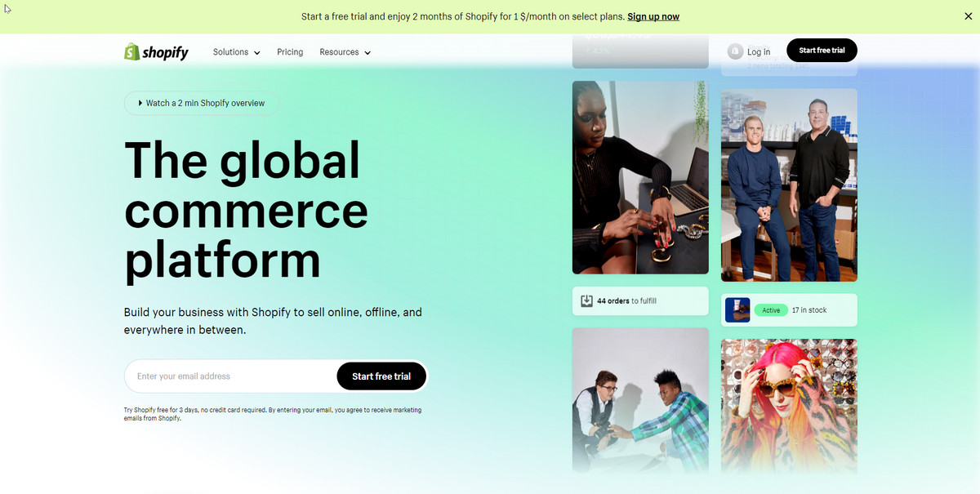The height and width of the screenshot is (494, 980).
Task: Open the Log in link
Action: pyautogui.click(x=749, y=51)
